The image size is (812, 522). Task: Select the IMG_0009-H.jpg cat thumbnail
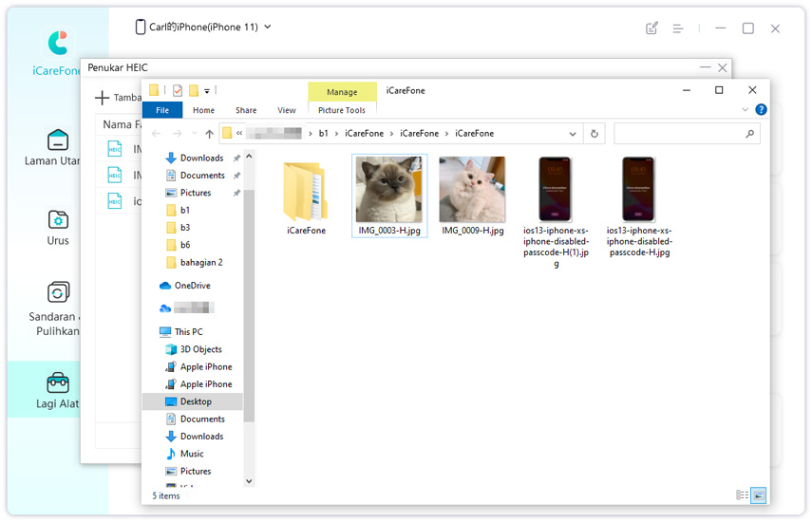472,189
